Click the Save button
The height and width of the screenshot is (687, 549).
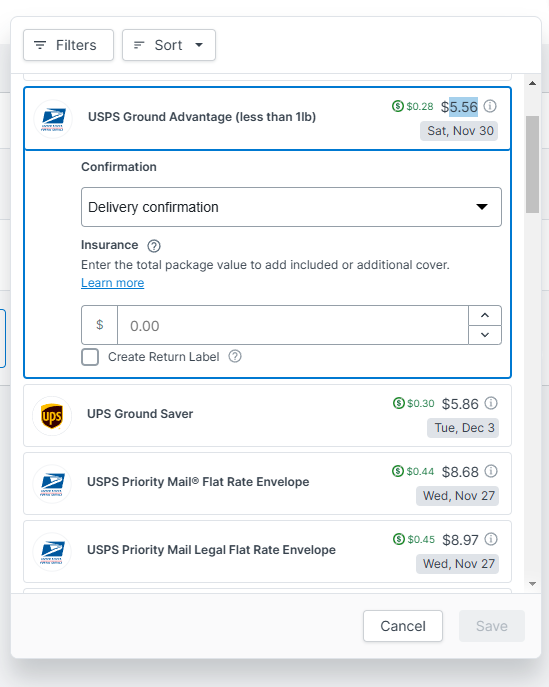492,626
